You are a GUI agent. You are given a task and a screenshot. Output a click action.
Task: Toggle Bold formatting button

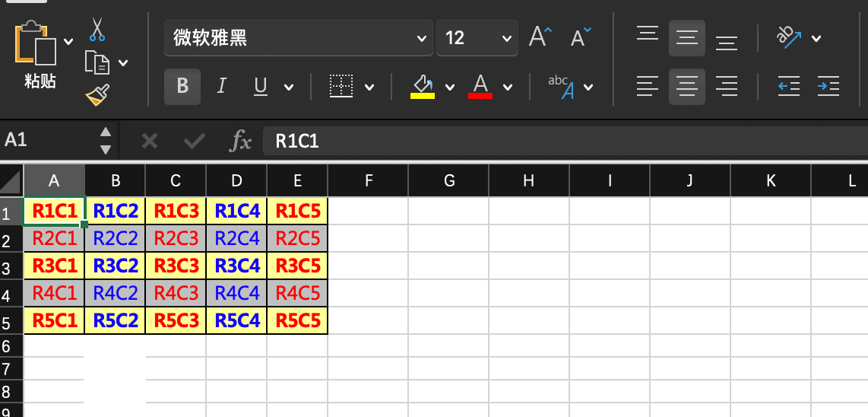point(182,86)
